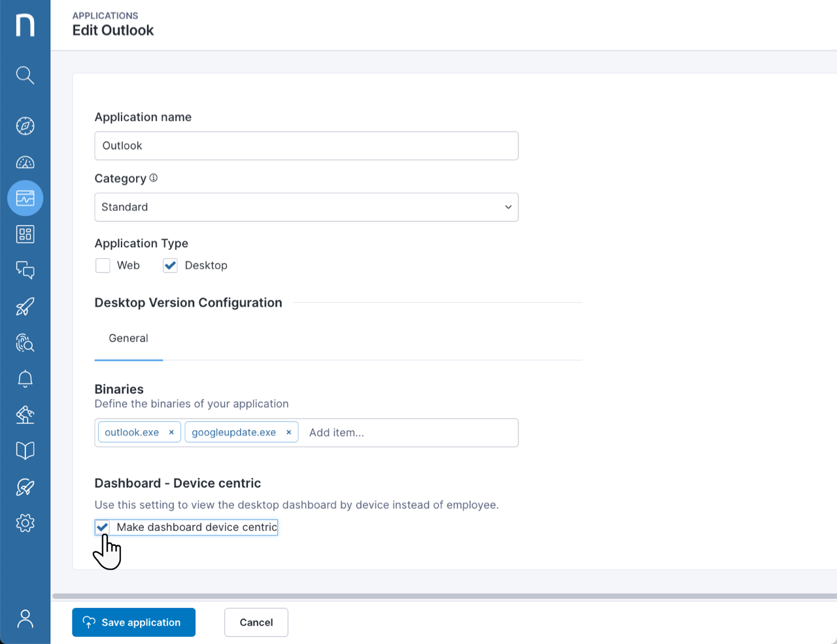Select the General tab
This screenshot has width=837, height=644.
[x=128, y=339]
